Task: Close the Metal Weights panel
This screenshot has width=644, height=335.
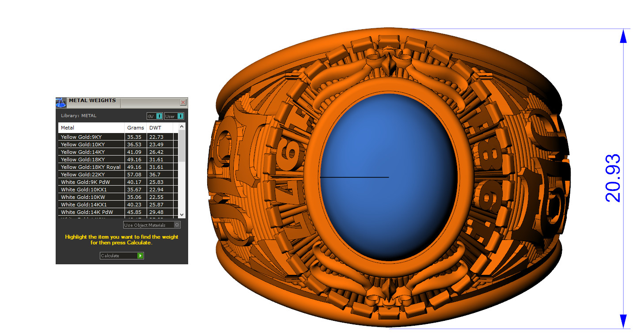Action: click(183, 103)
